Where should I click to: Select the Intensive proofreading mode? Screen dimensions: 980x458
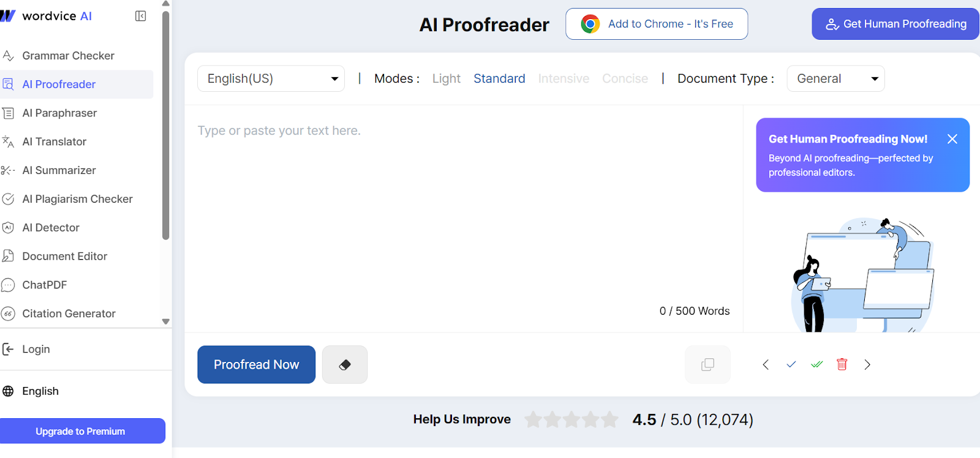(x=563, y=78)
